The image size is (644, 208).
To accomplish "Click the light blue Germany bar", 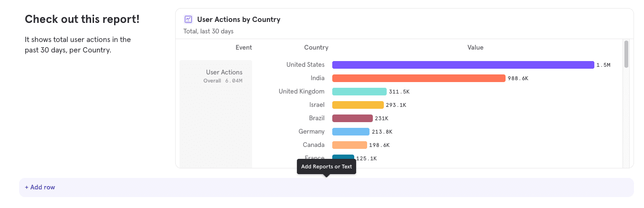I will pos(350,132).
